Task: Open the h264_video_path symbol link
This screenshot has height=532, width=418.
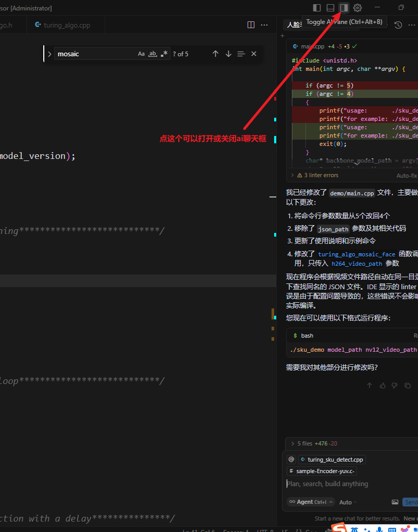Action: click(x=357, y=264)
